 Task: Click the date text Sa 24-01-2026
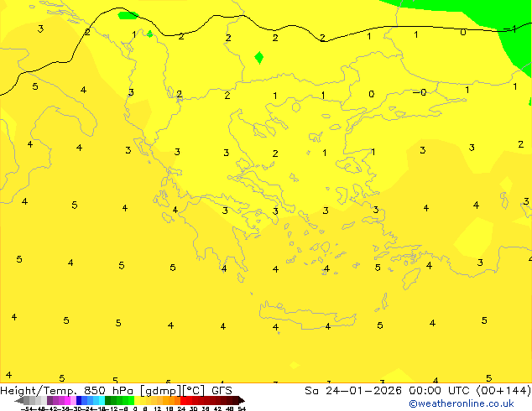pos(353,391)
